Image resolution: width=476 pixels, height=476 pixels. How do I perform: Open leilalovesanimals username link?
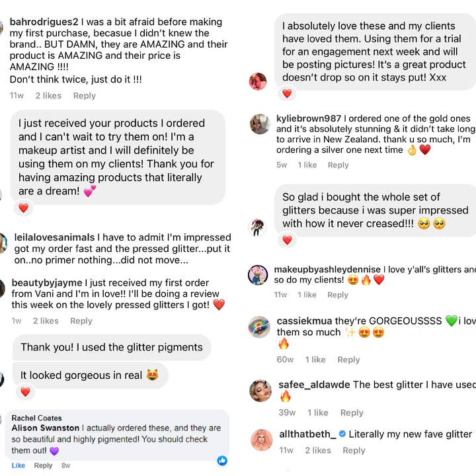54,237
